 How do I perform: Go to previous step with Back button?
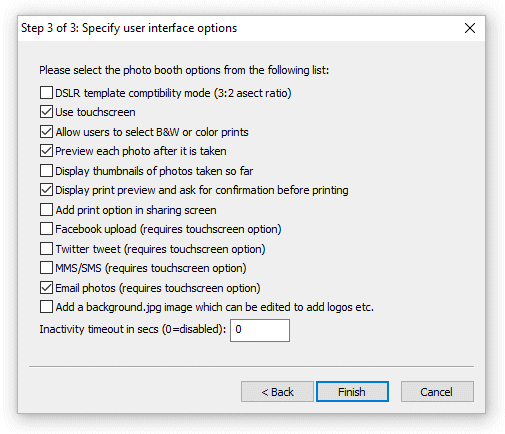(x=277, y=392)
